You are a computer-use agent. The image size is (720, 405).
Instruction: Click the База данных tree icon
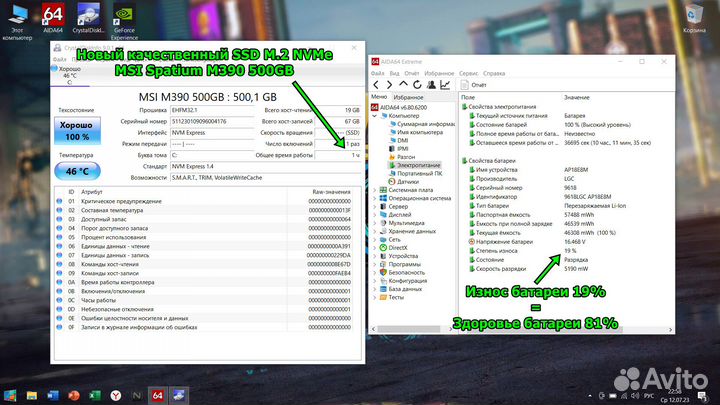click(383, 289)
